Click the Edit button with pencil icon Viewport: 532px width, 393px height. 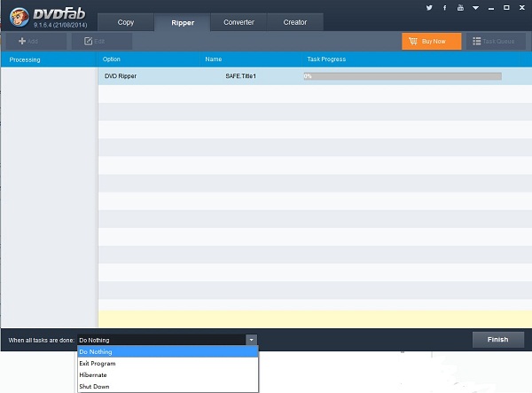coord(102,42)
